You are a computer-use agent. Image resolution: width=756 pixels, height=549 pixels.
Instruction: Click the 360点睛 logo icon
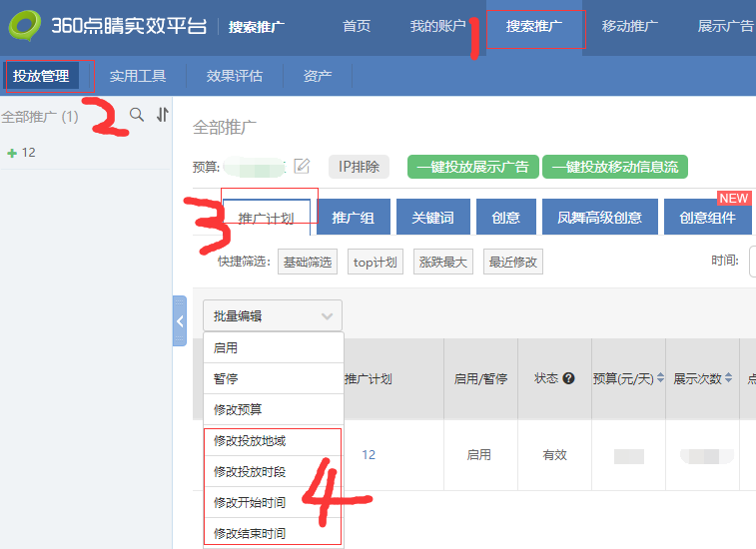point(24,26)
